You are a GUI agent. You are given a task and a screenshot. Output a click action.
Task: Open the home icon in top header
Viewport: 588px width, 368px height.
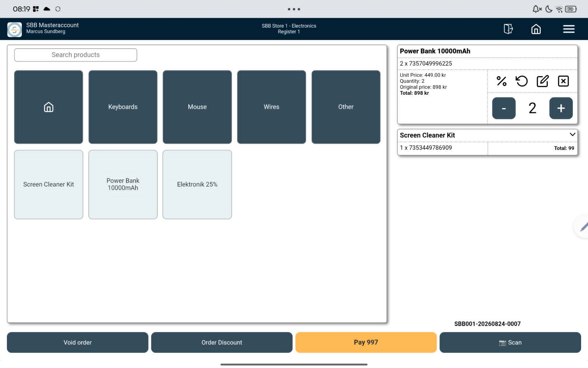(x=536, y=29)
